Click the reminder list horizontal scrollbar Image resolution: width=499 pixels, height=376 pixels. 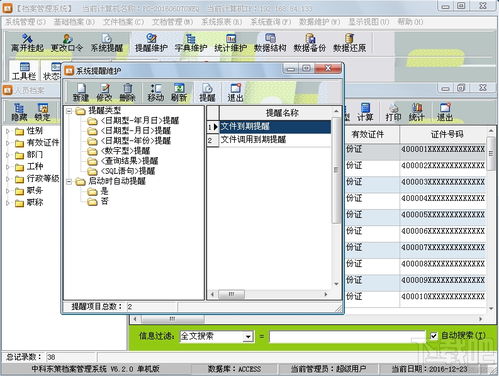tap(269, 294)
